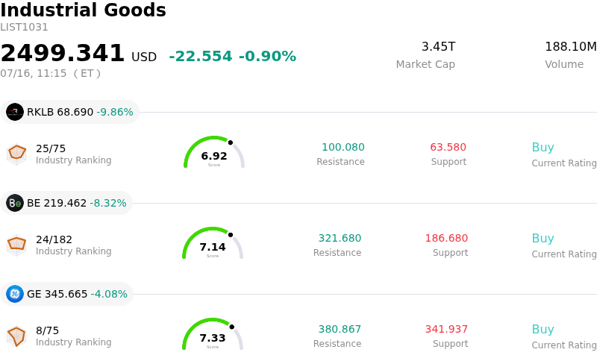This screenshot has width=597, height=364.
Task: Select RKLB resistance value 100.080
Action: (343, 147)
